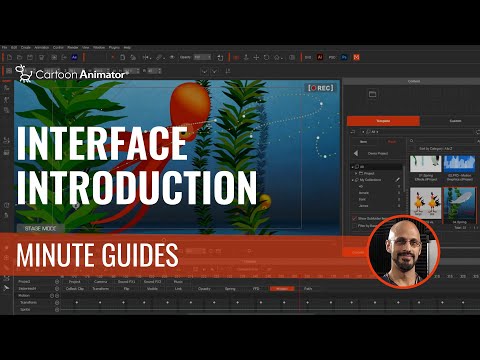Select the Item tab in Content Manager

click(363, 142)
